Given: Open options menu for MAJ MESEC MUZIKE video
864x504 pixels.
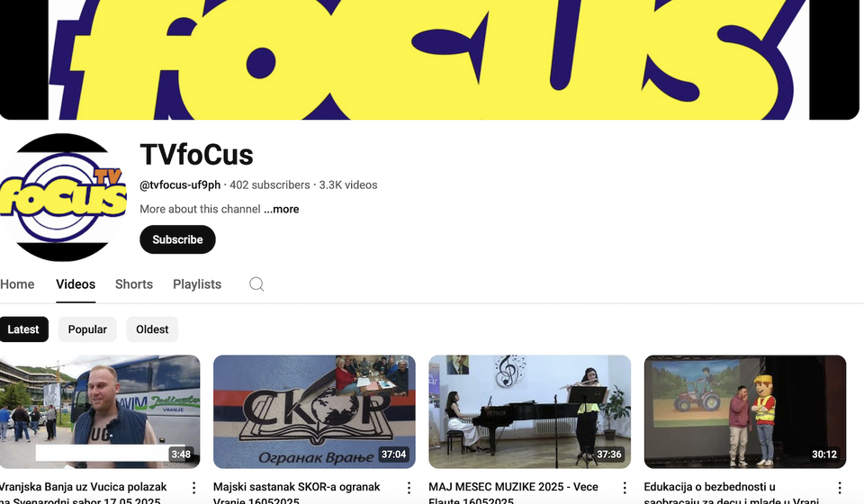Looking at the screenshot, I should coord(625,488).
